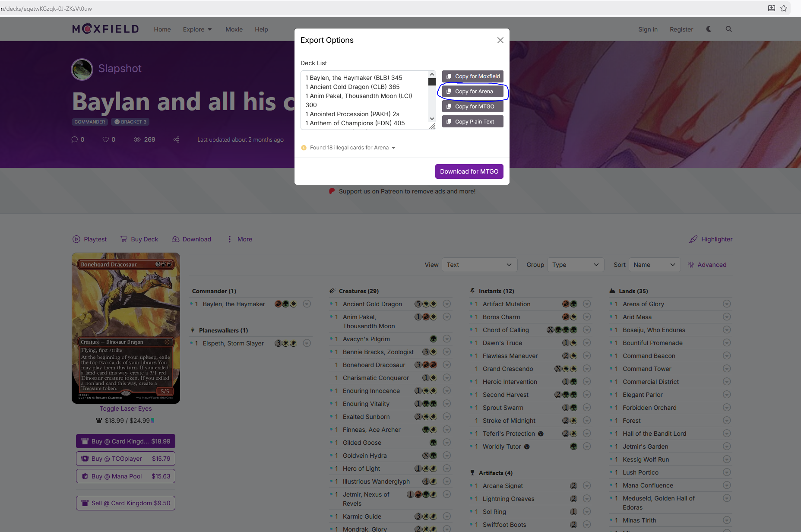This screenshot has height=532, width=801.
Task: Open Arena of Glory options arrow
Action: click(727, 304)
